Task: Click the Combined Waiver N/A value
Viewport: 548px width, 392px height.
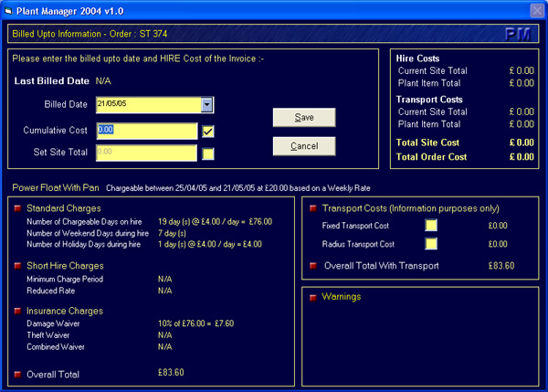Action: click(165, 347)
